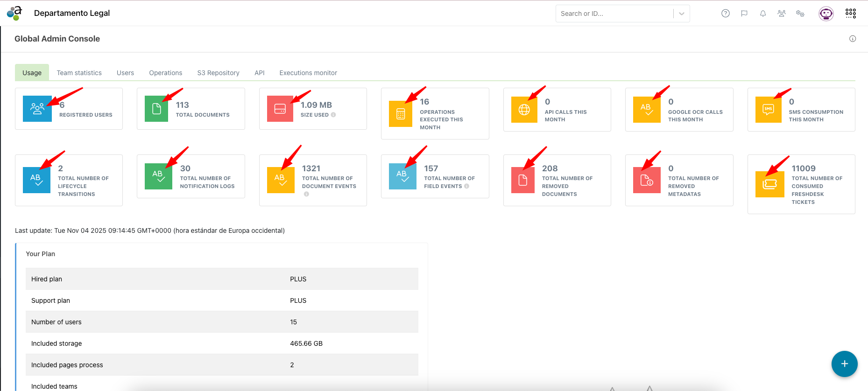Click the user avatar in header

826,14
